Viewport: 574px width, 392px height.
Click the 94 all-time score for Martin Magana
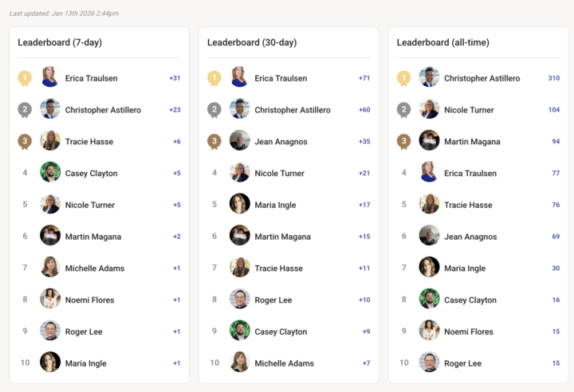(x=556, y=141)
